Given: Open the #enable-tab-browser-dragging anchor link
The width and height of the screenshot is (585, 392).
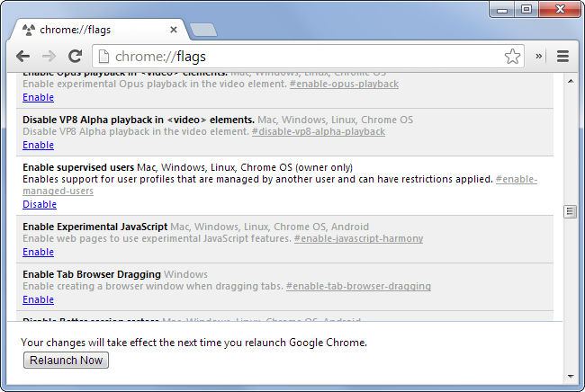Looking at the screenshot, I should (358, 287).
